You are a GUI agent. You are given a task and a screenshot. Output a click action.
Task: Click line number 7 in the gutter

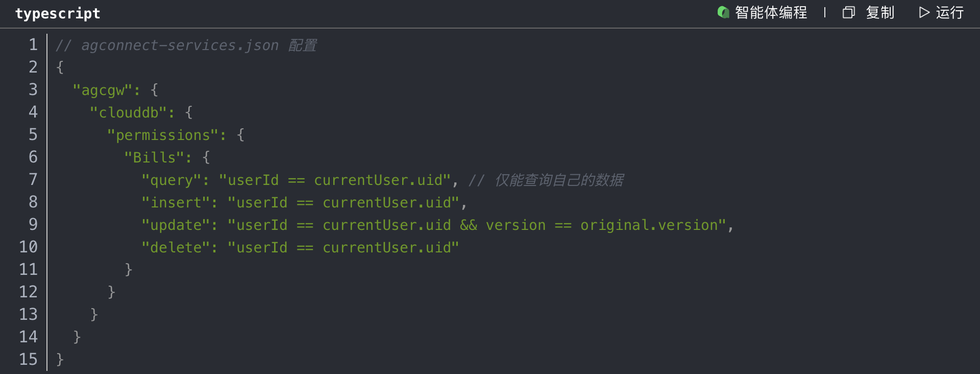coord(33,180)
